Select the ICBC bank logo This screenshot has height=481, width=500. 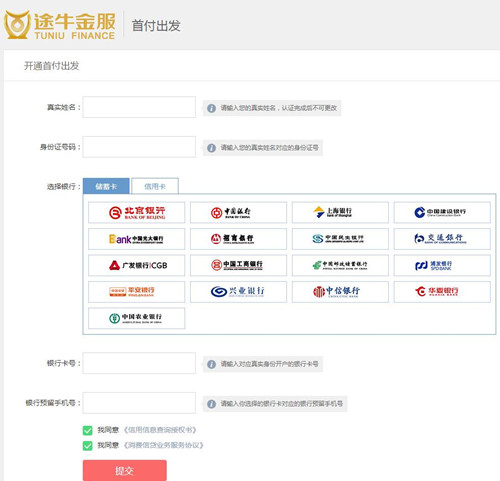238,265
